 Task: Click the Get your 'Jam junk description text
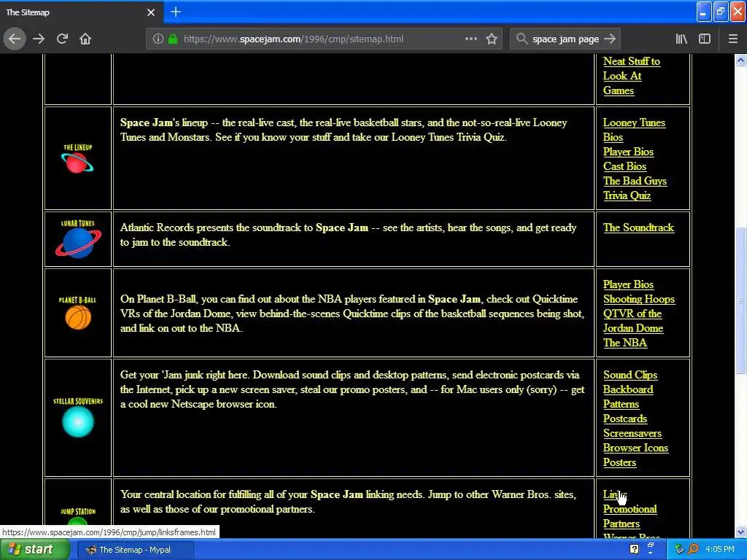coord(352,389)
